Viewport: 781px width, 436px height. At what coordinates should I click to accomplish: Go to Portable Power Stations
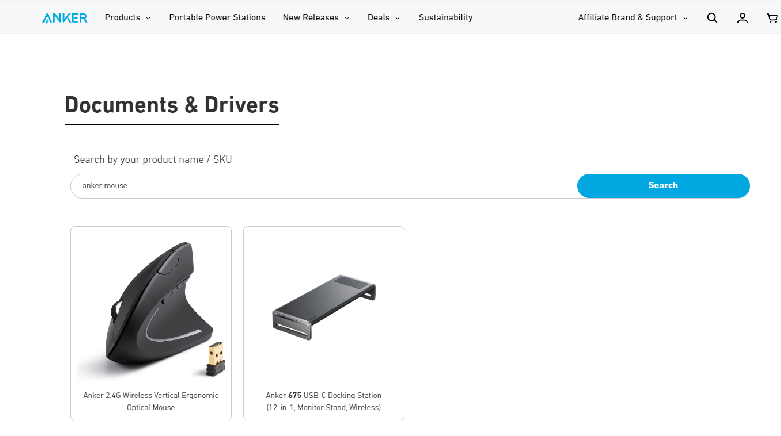pos(218,18)
